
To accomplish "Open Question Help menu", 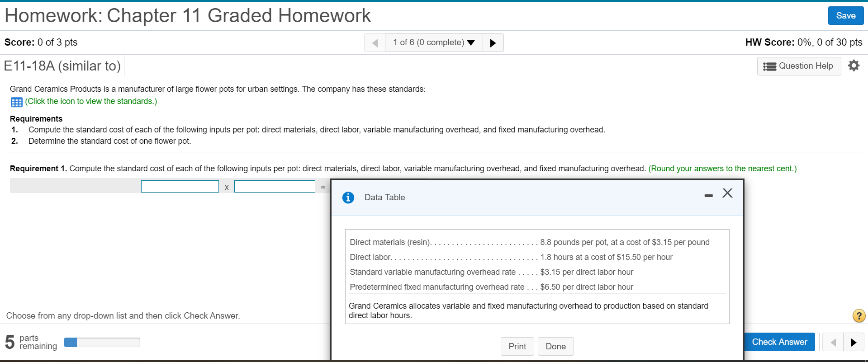I will (799, 66).
